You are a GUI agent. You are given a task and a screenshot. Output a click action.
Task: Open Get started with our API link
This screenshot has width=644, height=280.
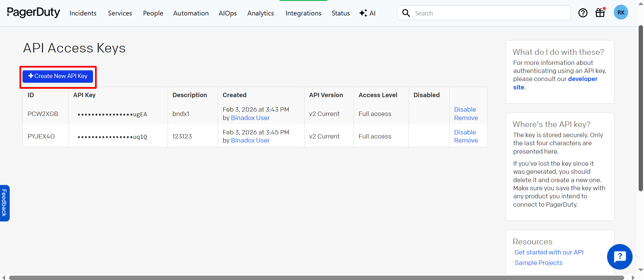click(549, 252)
